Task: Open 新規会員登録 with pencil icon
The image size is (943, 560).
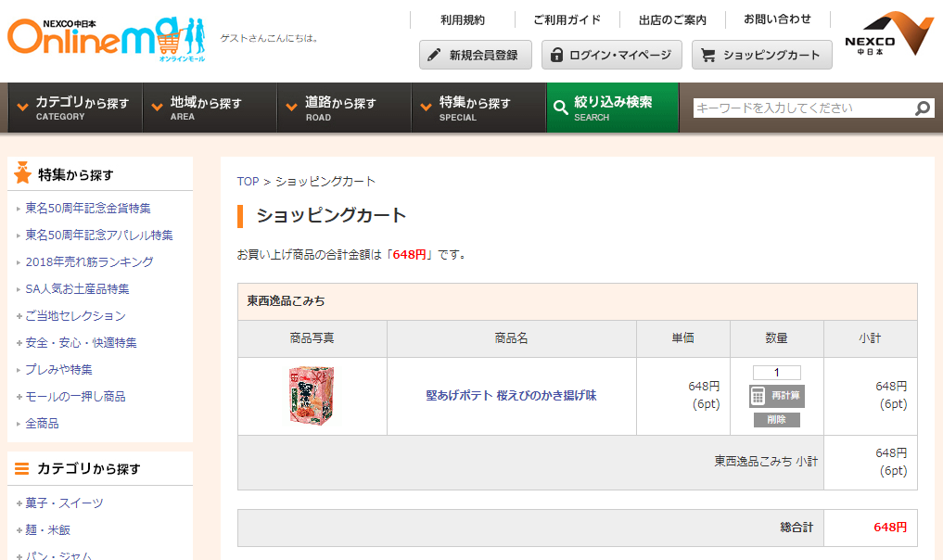Action: point(475,55)
